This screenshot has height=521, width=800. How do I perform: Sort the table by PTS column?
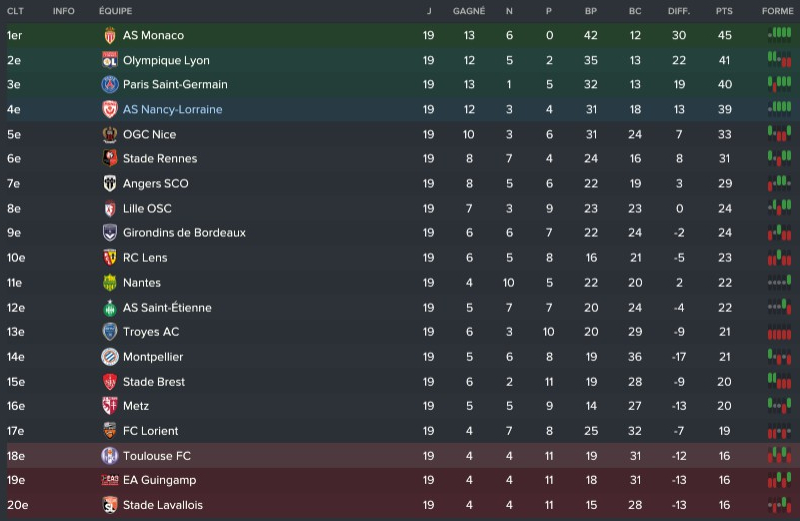(x=724, y=11)
